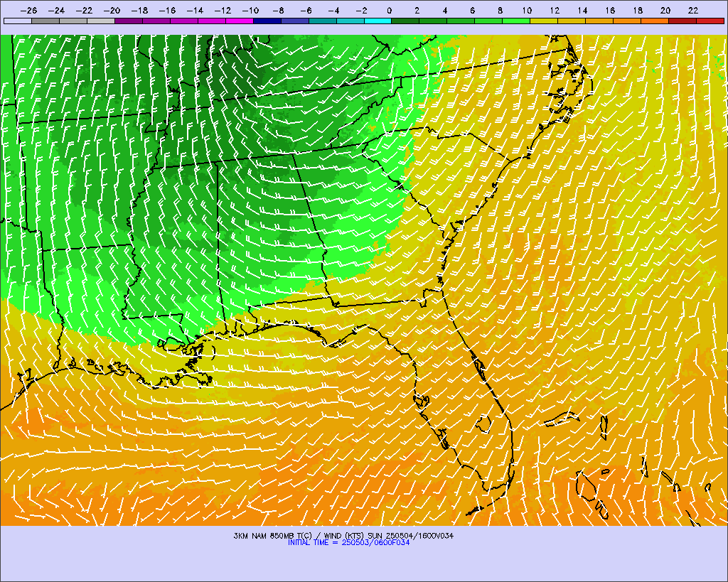The height and width of the screenshot is (582, 728).
Task: Select the blue "INITIAL TIME = 250503/0600F034" text
Action: pyautogui.click(x=348, y=542)
